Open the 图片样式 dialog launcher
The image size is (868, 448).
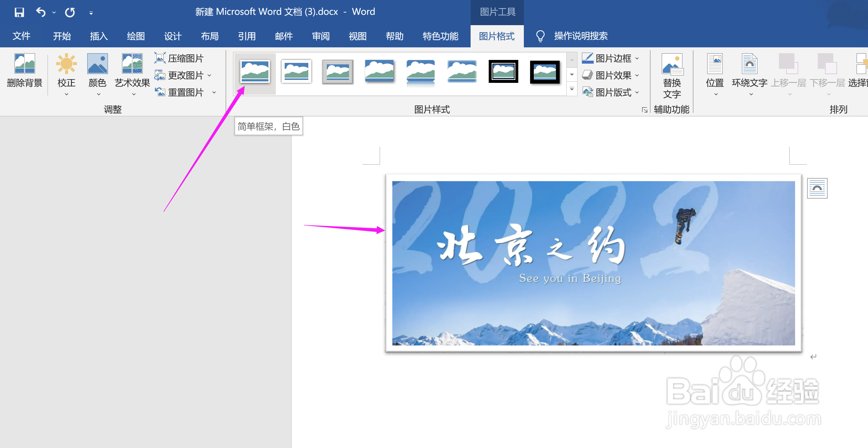pyautogui.click(x=645, y=110)
